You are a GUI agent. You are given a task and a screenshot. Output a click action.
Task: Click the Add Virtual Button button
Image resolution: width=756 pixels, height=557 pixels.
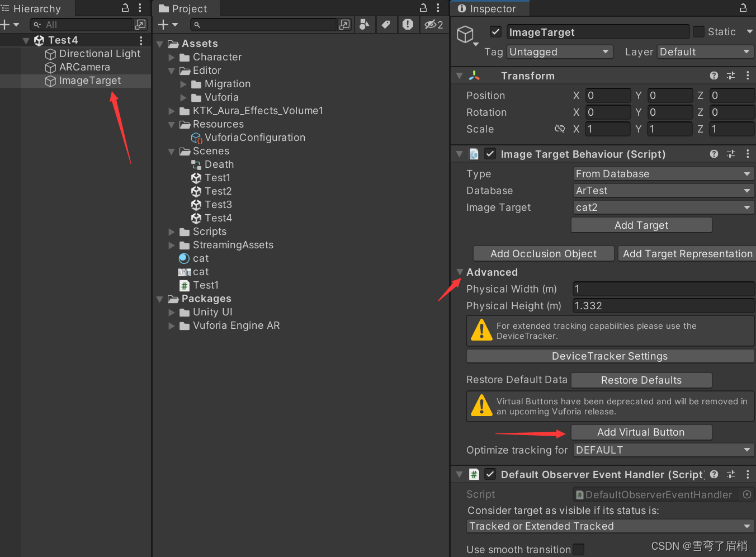(641, 432)
